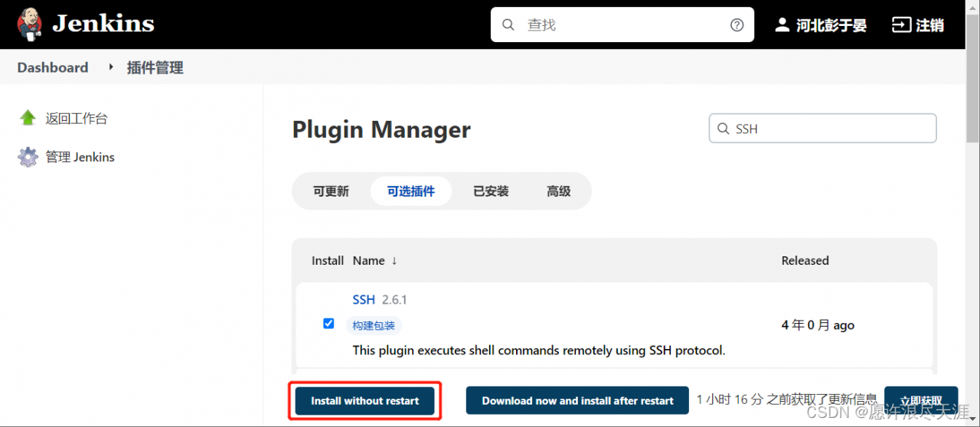Screen dimensions: 980x427
Task: Click the Released column header
Action: tap(805, 260)
